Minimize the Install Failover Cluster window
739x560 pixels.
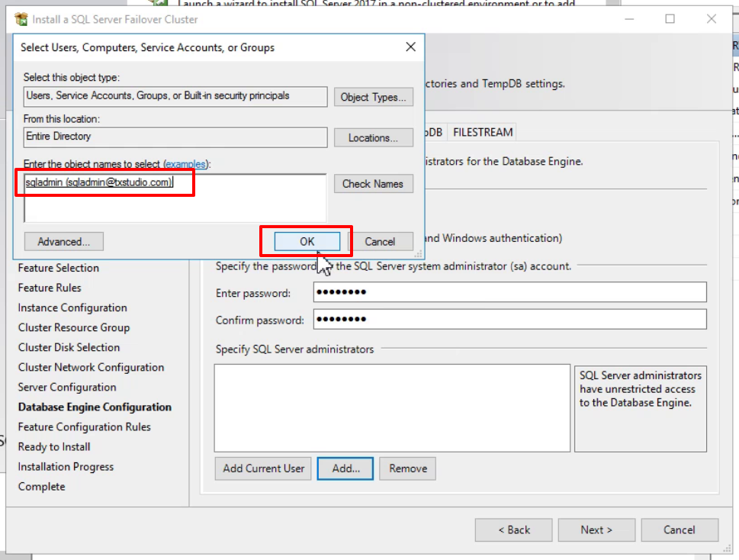click(x=629, y=19)
